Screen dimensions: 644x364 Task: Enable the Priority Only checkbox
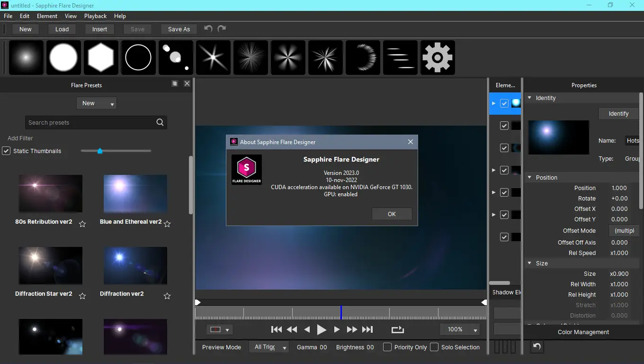(x=387, y=347)
